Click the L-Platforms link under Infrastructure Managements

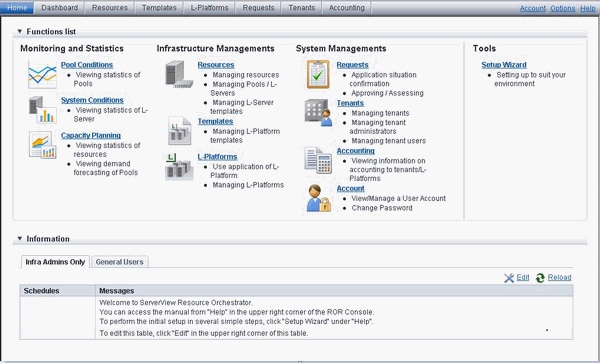coord(217,157)
